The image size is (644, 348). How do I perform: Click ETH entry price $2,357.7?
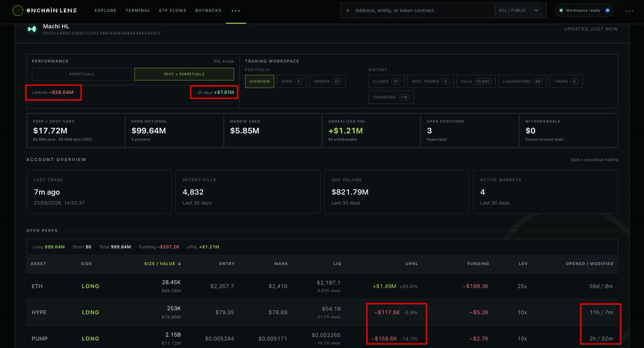pyautogui.click(x=222, y=286)
